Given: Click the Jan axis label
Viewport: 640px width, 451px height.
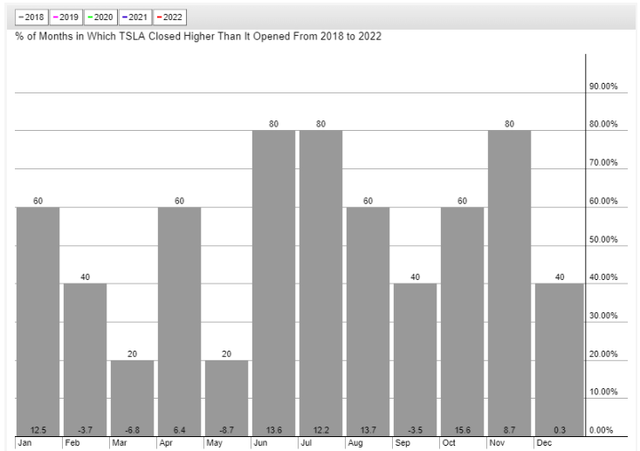Looking at the screenshot, I should tap(24, 443).
